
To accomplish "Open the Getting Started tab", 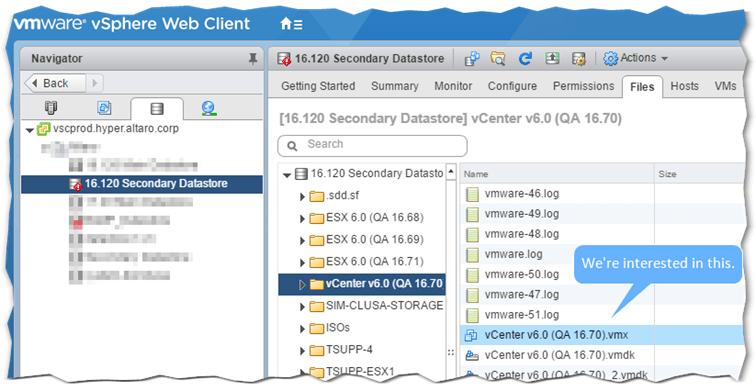I will pos(318,86).
